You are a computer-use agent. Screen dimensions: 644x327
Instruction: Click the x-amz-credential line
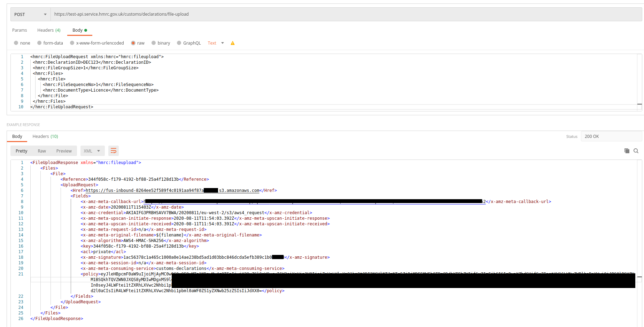196,213
